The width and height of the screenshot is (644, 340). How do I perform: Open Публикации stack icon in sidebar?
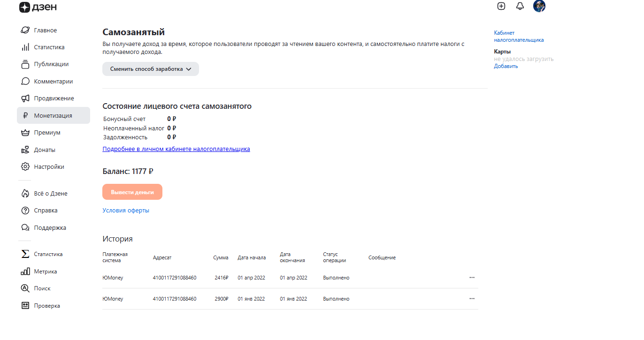pos(25,64)
